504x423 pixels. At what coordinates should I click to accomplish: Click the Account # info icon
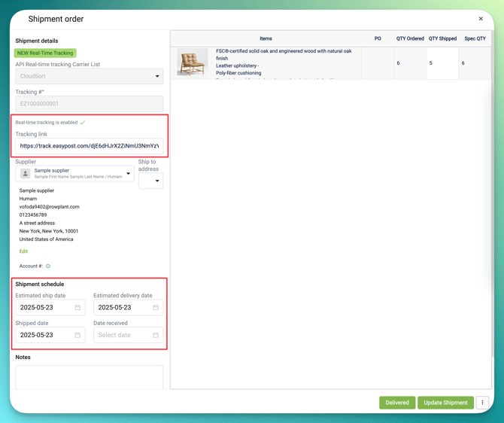click(48, 266)
